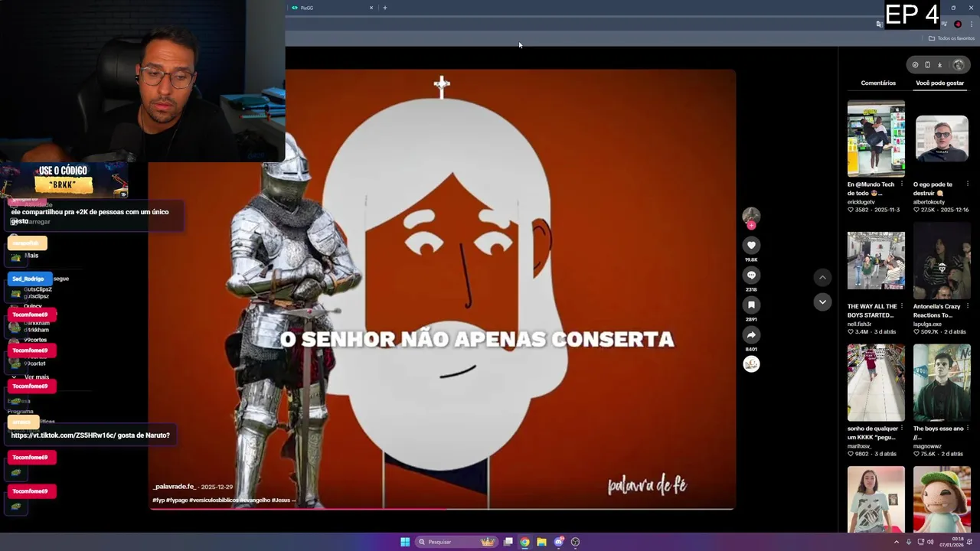Open the cartoon character video thumbnail

point(942,499)
